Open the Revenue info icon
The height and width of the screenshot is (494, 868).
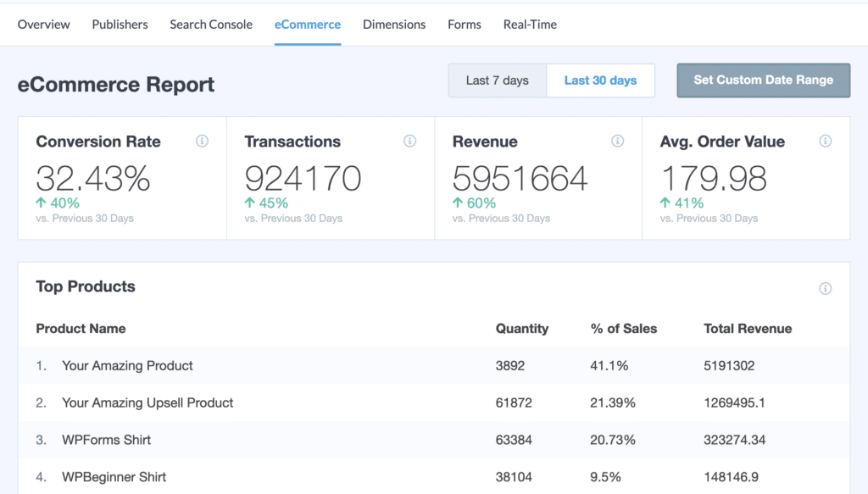pos(617,141)
